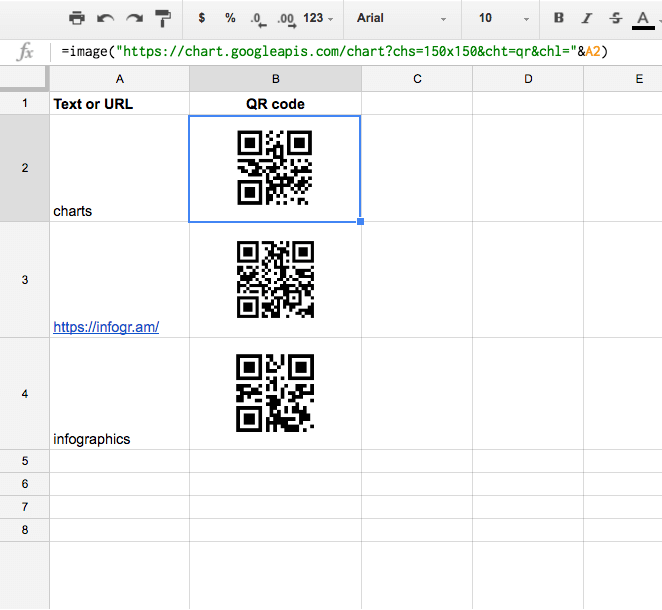Click the fx function icon
This screenshot has width=662, height=610.
25,52
